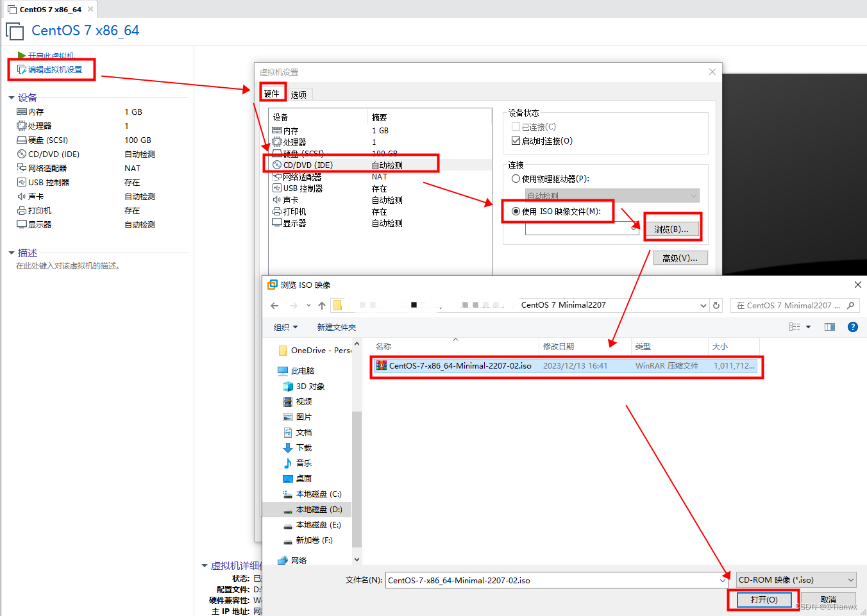Click the CentOS 7 x86_64 window tab

coord(50,10)
